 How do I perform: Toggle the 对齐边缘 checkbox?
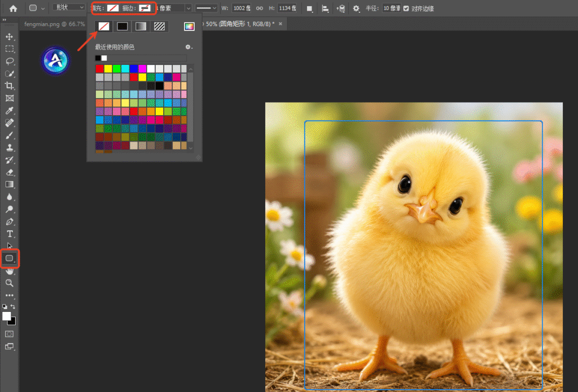[406, 8]
